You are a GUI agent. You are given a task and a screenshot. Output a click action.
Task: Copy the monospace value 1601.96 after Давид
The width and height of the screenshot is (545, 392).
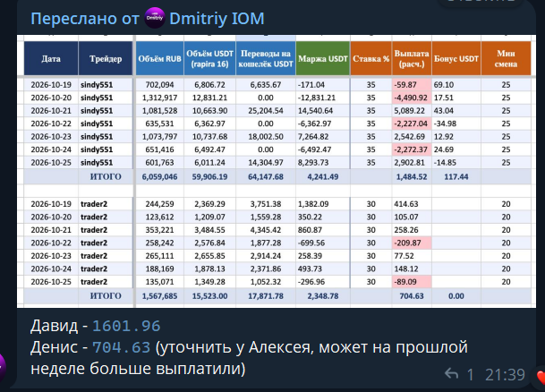pyautogui.click(x=126, y=326)
